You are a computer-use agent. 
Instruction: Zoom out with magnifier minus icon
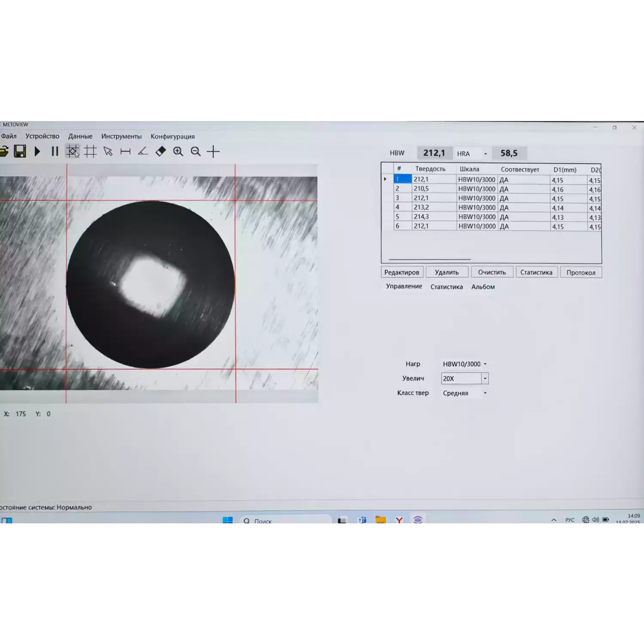click(x=196, y=152)
